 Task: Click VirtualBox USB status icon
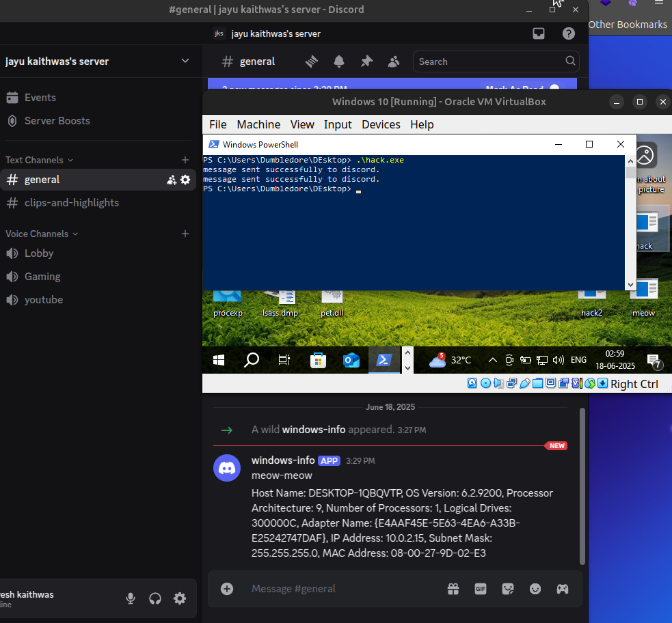pyautogui.click(x=524, y=383)
